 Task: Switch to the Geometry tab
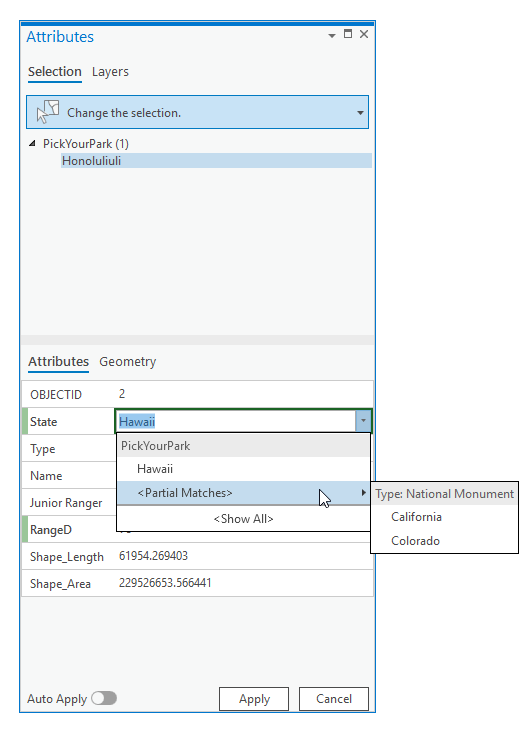pyautogui.click(x=128, y=362)
